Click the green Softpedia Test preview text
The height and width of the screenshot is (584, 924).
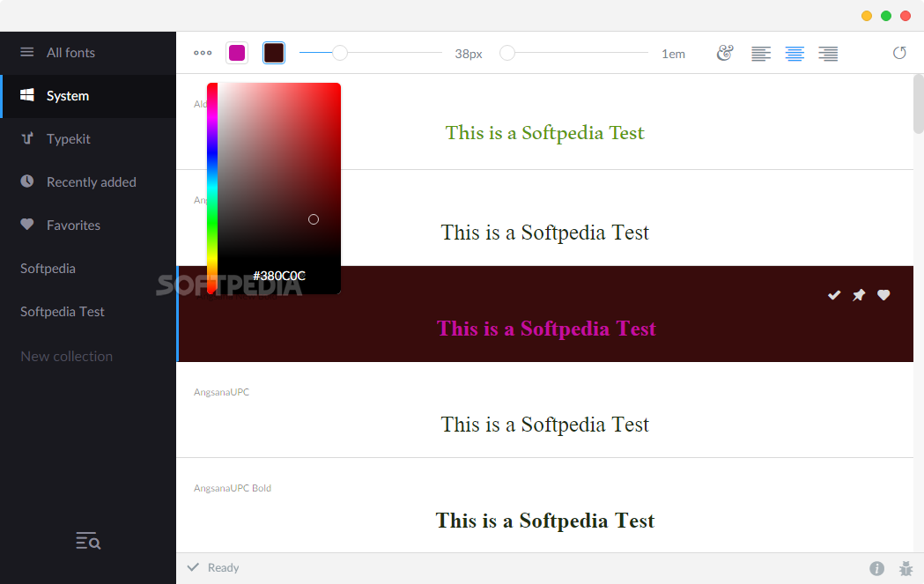tap(545, 133)
